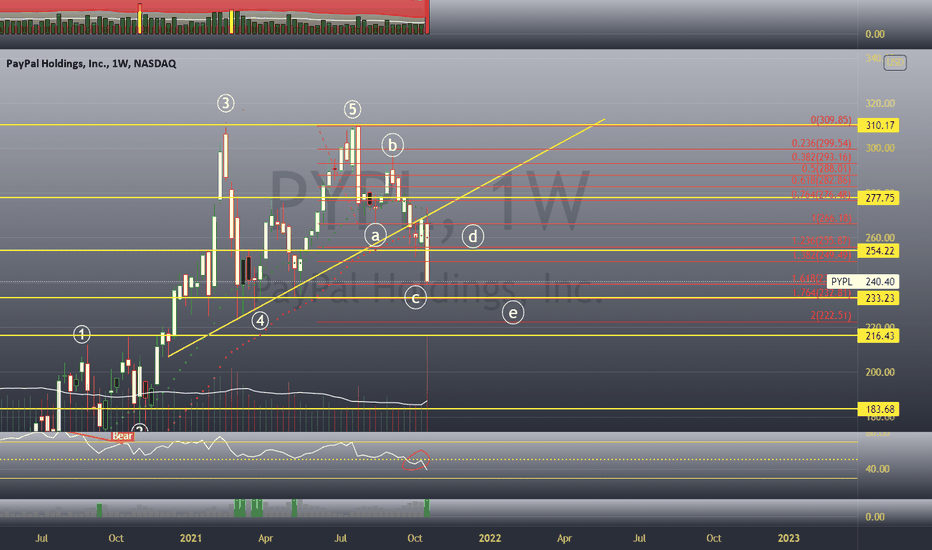Click the circled wave 3 label
This screenshot has height=550, width=932.
(x=225, y=103)
